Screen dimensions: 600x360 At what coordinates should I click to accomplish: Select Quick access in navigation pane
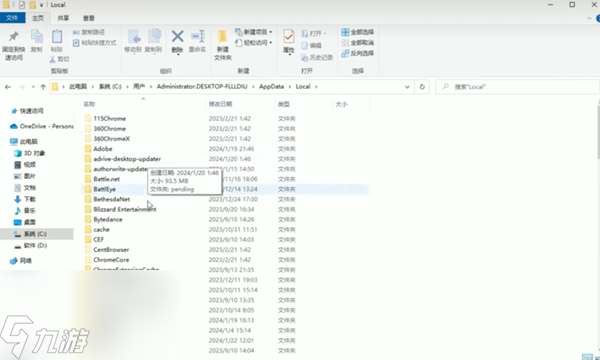[27, 111]
